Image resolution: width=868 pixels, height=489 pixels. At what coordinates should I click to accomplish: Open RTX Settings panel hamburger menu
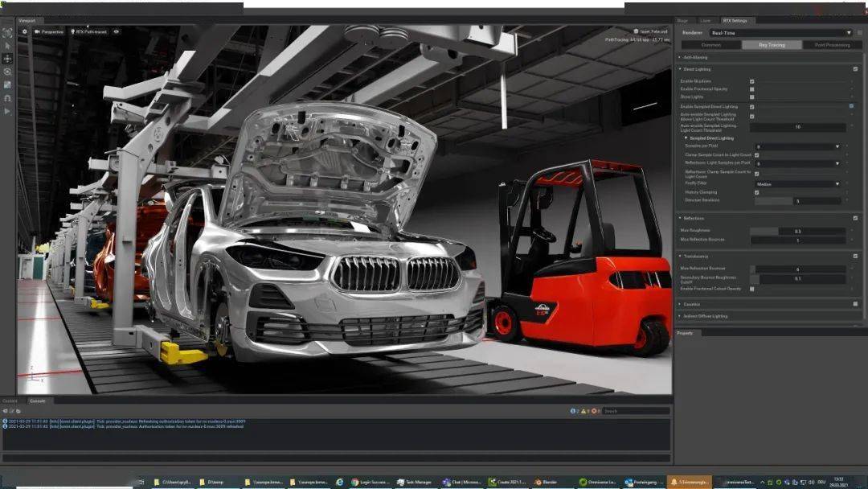(x=860, y=33)
